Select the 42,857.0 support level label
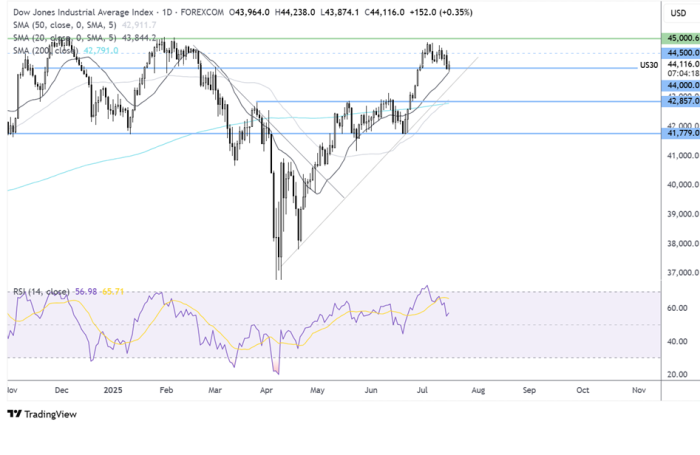Image resolution: width=700 pixels, height=455 pixels. 680,101
